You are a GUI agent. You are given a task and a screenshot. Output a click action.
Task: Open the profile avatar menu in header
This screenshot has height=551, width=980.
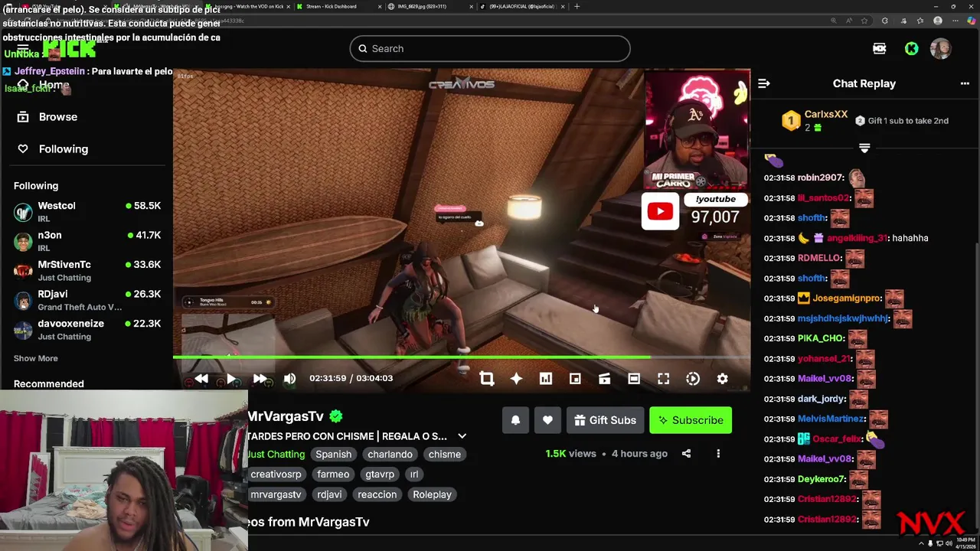tap(940, 48)
